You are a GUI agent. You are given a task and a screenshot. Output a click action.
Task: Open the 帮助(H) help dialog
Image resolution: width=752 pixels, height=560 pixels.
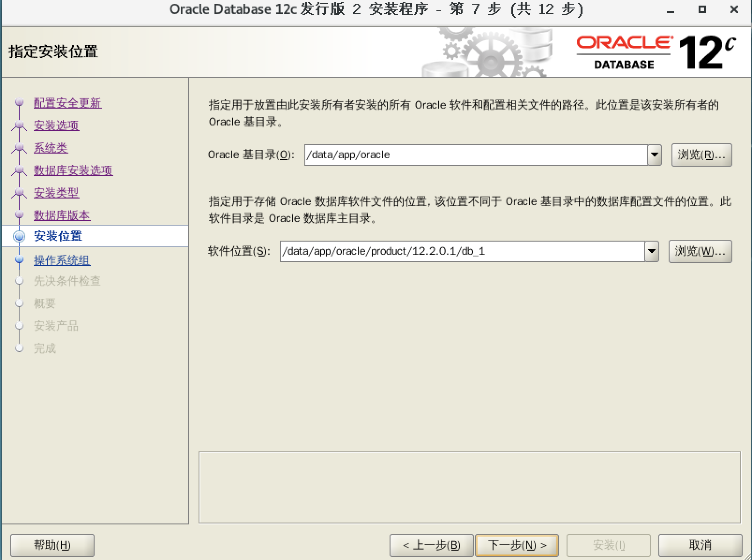[x=52, y=545]
